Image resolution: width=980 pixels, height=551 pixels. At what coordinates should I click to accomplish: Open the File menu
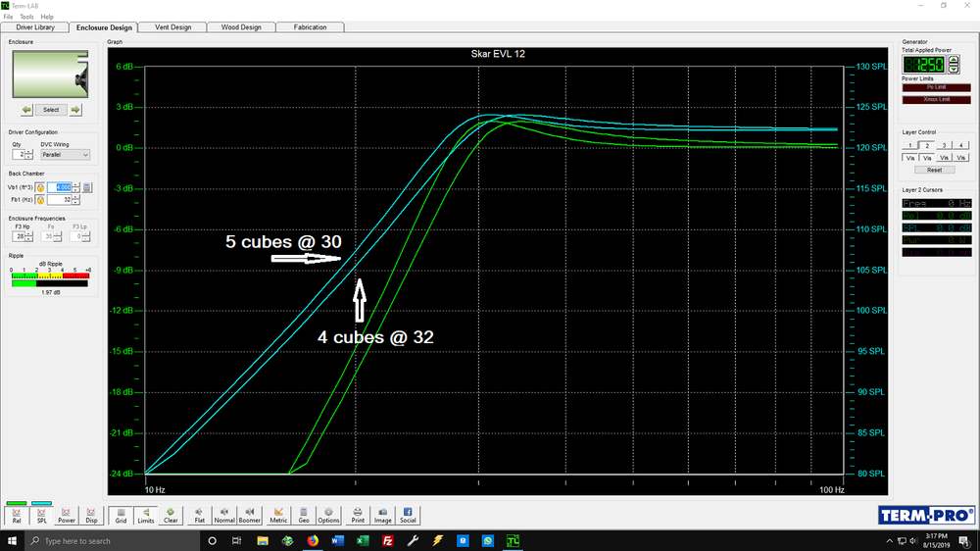coord(8,17)
